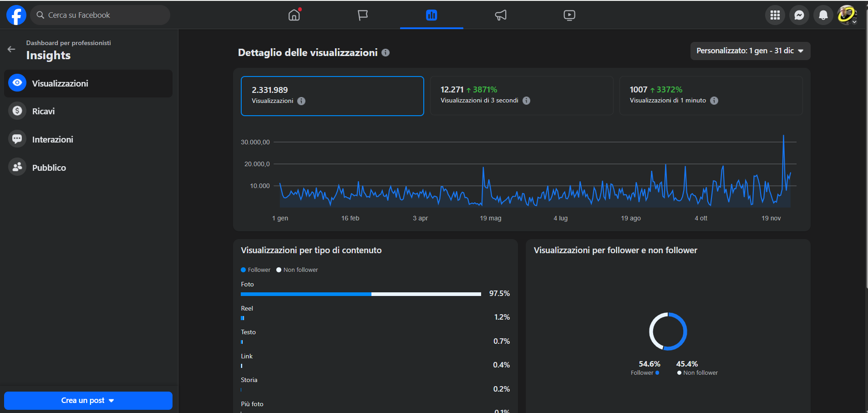
Task: Select the 2.331.989 Visualizzazioni metric card
Action: [332, 96]
